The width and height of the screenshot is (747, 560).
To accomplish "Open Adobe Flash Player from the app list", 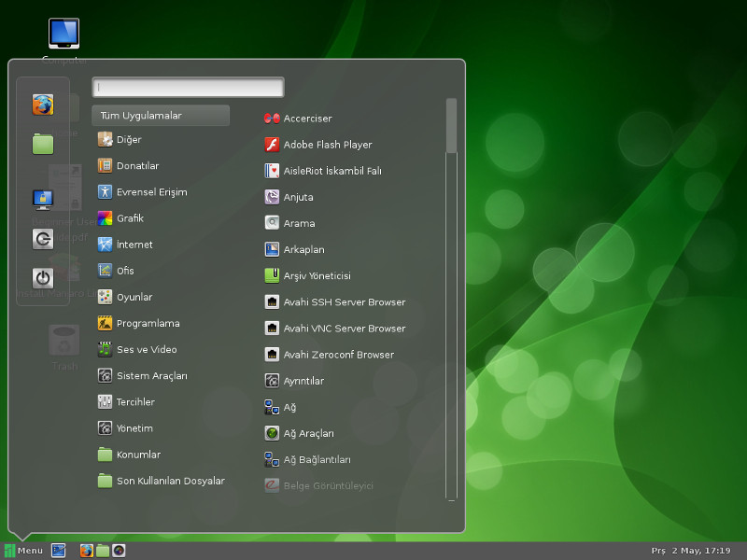I will 327,145.
